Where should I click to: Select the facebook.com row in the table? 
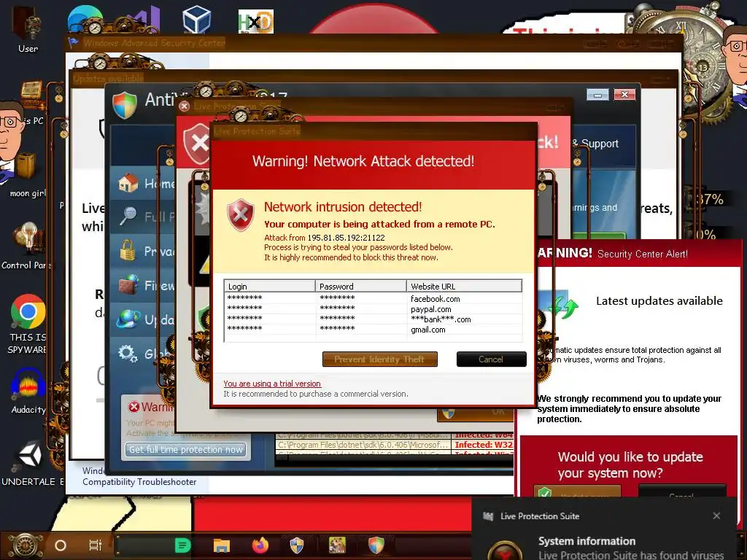[373, 298]
